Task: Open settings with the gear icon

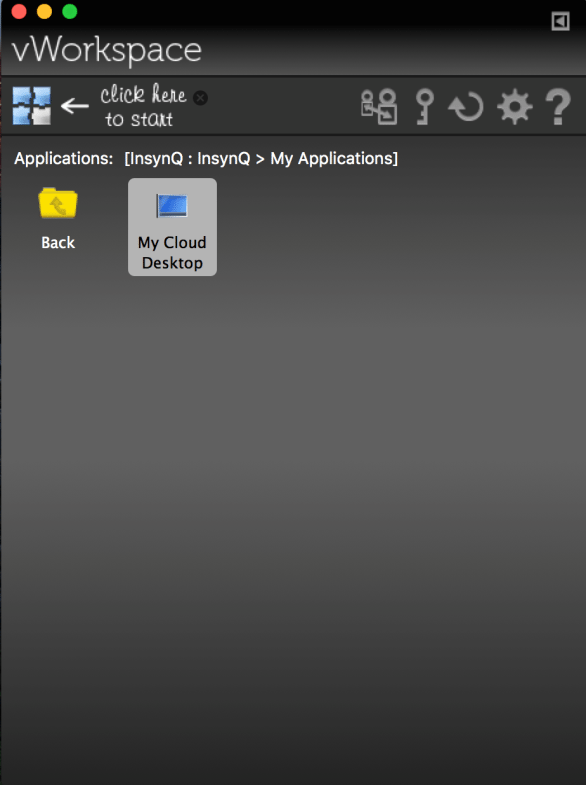Action: 514,107
